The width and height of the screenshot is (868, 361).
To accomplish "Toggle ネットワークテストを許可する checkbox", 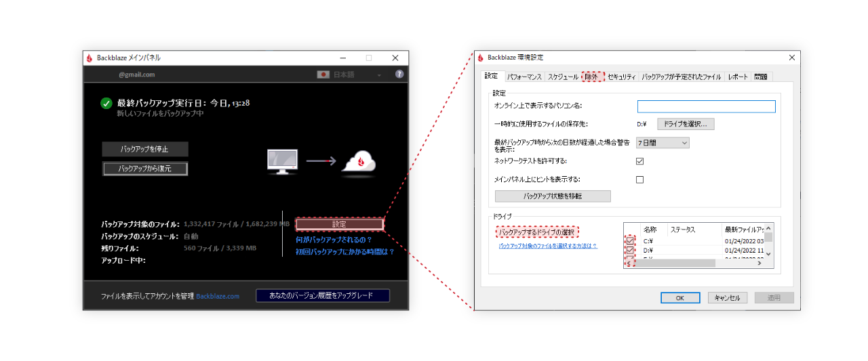I will [639, 161].
